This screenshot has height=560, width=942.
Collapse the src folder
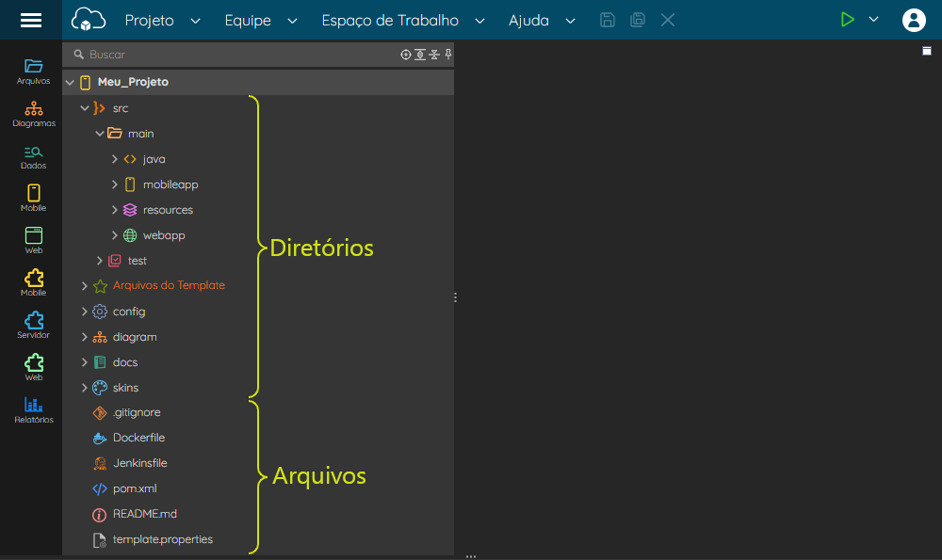coord(85,108)
